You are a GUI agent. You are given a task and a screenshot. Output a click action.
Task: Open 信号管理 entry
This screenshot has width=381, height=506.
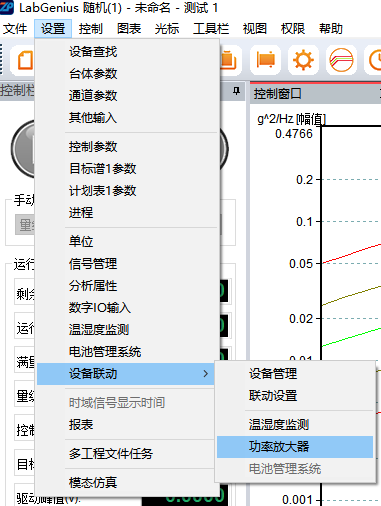point(127,264)
